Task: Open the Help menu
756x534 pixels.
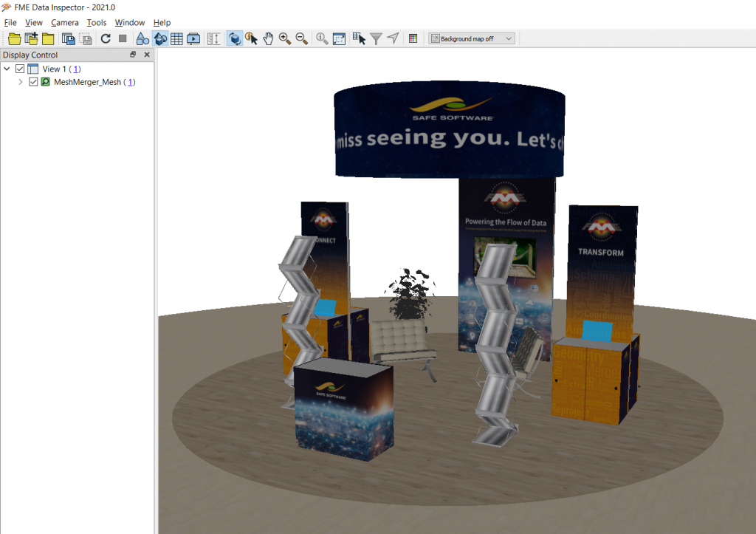Action: tap(162, 23)
